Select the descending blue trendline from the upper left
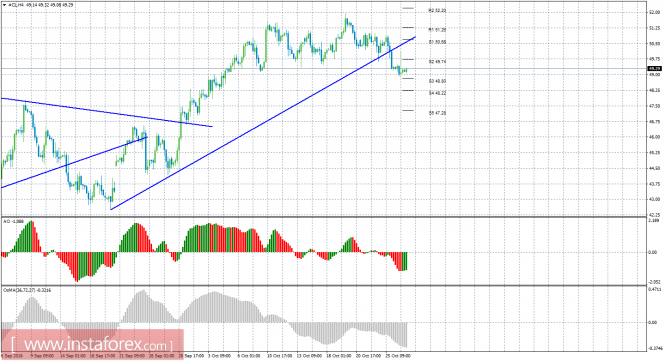665x361 pixels. pyautogui.click(x=106, y=112)
